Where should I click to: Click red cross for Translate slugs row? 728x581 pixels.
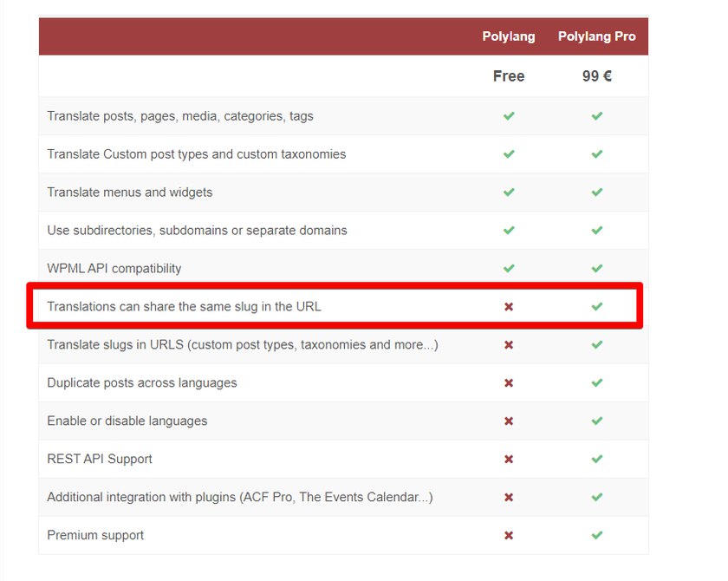509,344
